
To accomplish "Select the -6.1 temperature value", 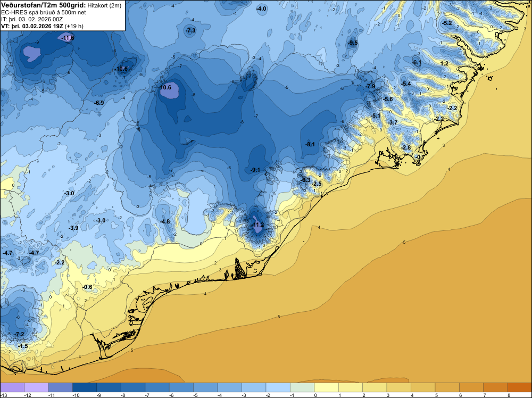I will pyautogui.click(x=417, y=62).
